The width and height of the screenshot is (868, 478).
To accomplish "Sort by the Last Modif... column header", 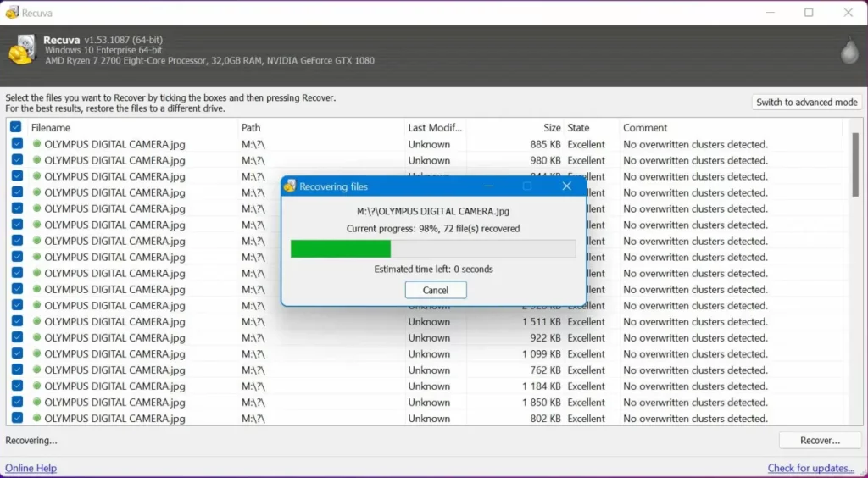I will 435,127.
